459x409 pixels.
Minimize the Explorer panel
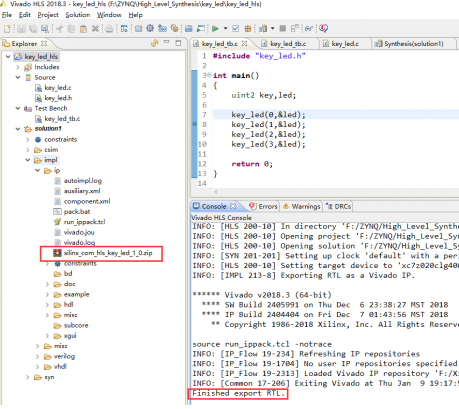pos(167,43)
